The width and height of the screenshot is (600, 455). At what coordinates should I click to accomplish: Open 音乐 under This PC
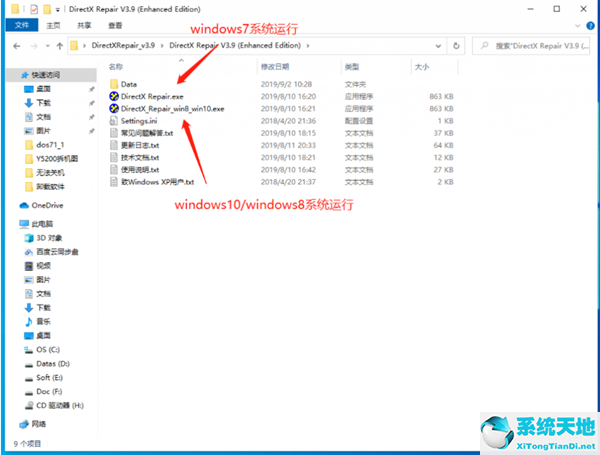coord(43,321)
